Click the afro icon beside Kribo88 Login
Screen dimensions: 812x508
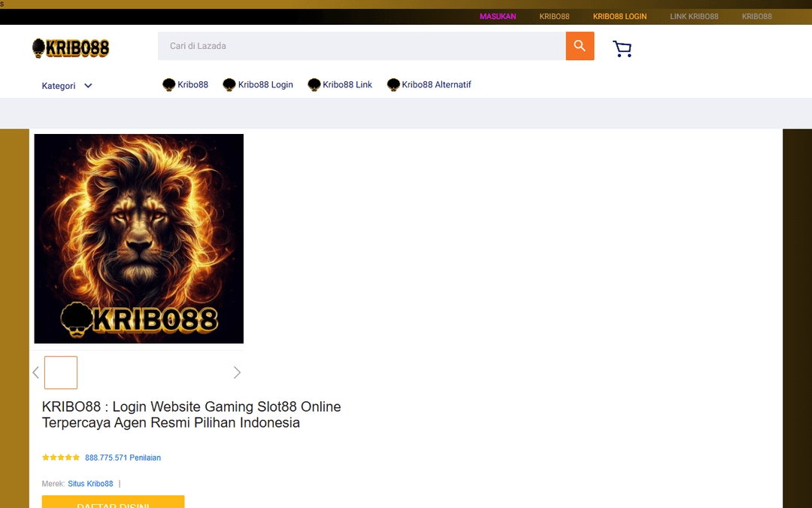(229, 84)
